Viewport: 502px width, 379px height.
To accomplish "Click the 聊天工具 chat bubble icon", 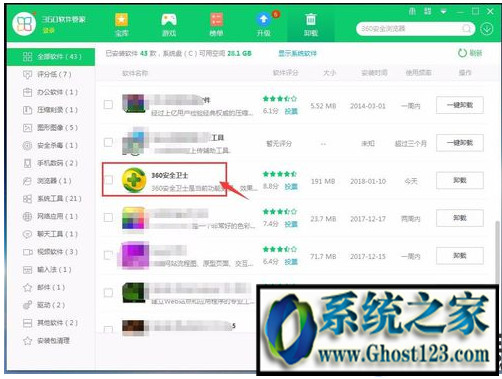I will coord(27,234).
